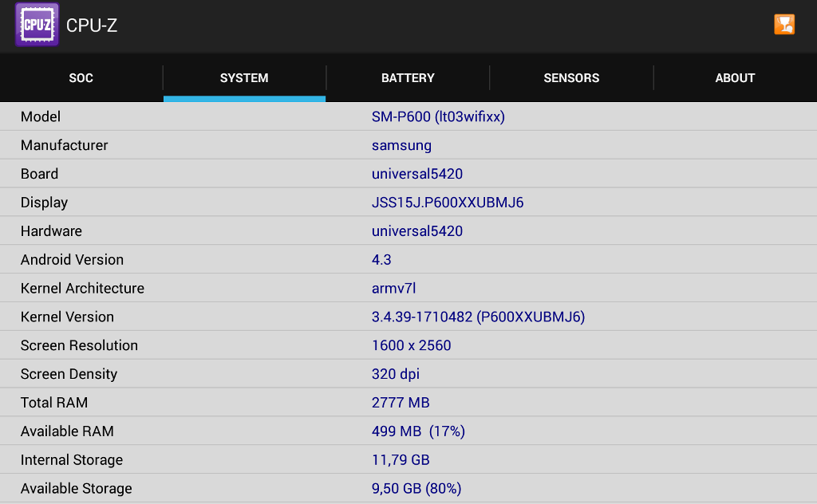This screenshot has width=817, height=504.
Task: Select the Kernel Architecture label
Action: click(82, 289)
